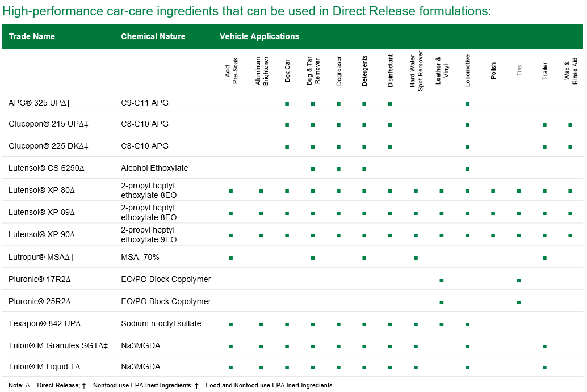The width and height of the screenshot is (587, 392).
Task: Select the Pluronic® 17R2 trade name
Action: click(x=40, y=279)
